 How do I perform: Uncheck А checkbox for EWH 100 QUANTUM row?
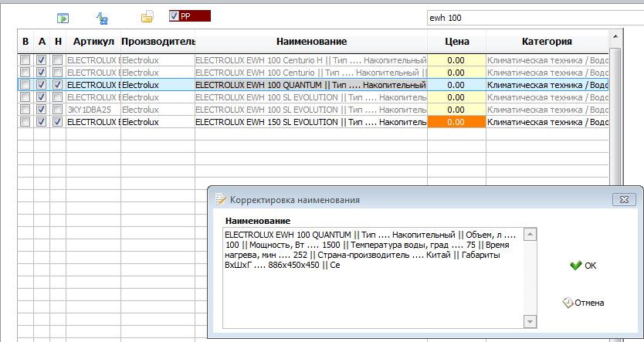tap(42, 85)
